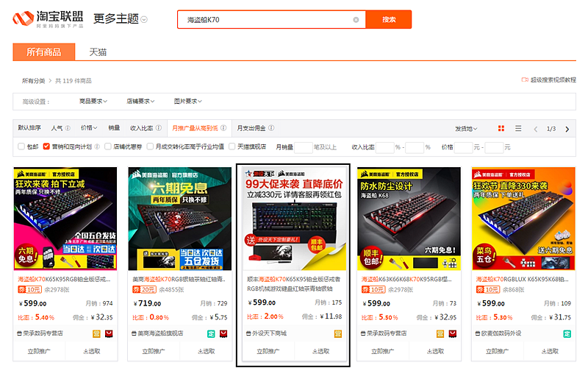The image size is (588, 368).
Task: Sort by 人气
Action: pos(57,128)
